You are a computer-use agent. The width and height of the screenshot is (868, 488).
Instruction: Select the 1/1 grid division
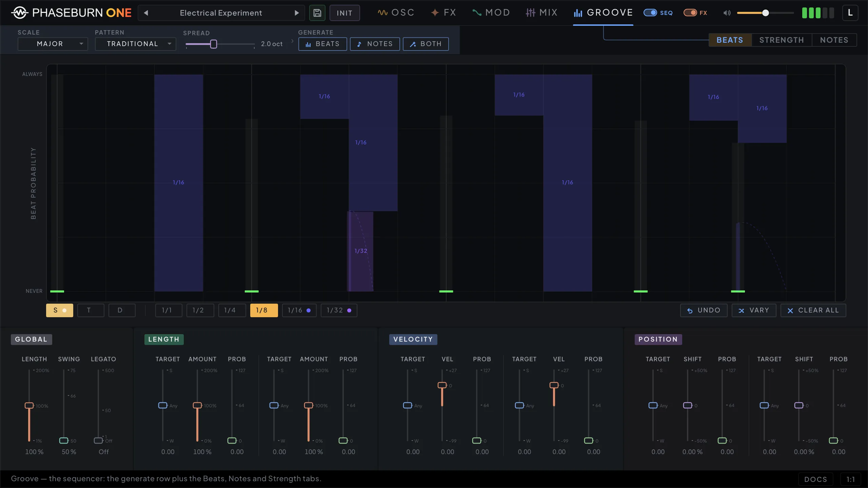[x=169, y=310]
